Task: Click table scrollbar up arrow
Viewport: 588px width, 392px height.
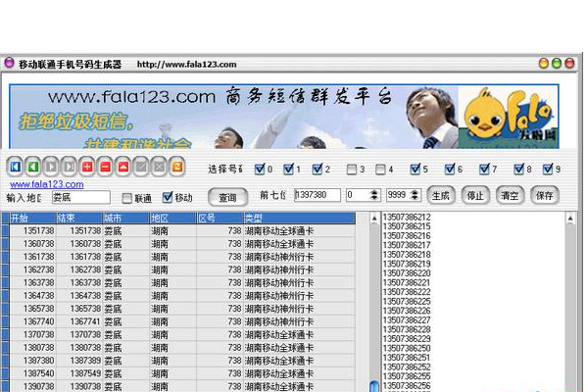Action: click(x=374, y=218)
